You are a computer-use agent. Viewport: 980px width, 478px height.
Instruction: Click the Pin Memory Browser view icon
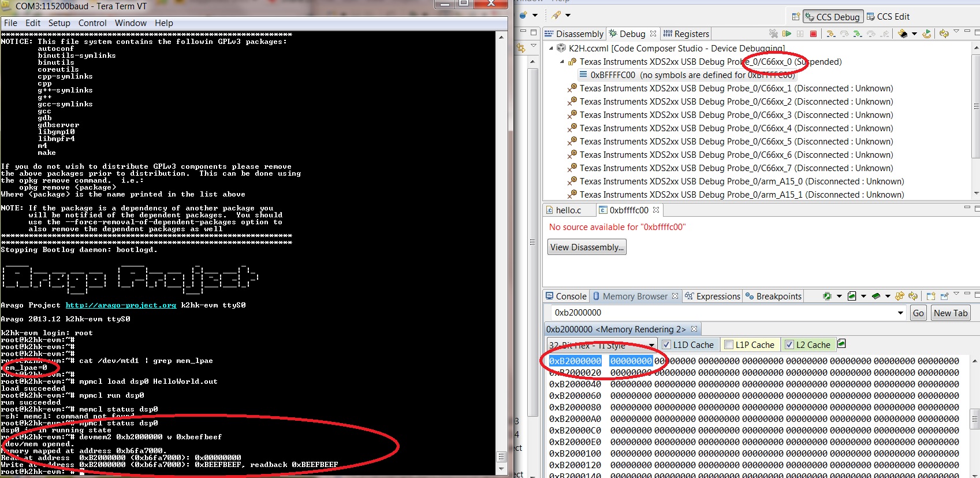(x=944, y=296)
